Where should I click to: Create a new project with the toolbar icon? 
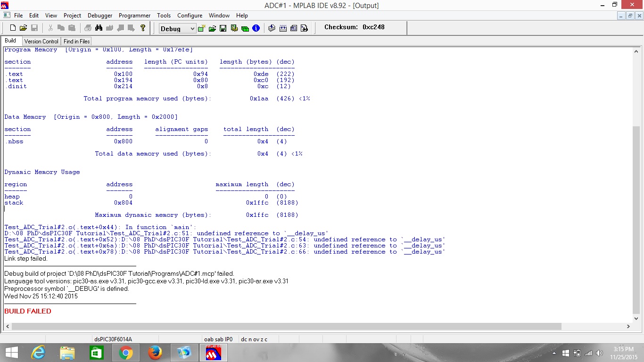tap(202, 28)
